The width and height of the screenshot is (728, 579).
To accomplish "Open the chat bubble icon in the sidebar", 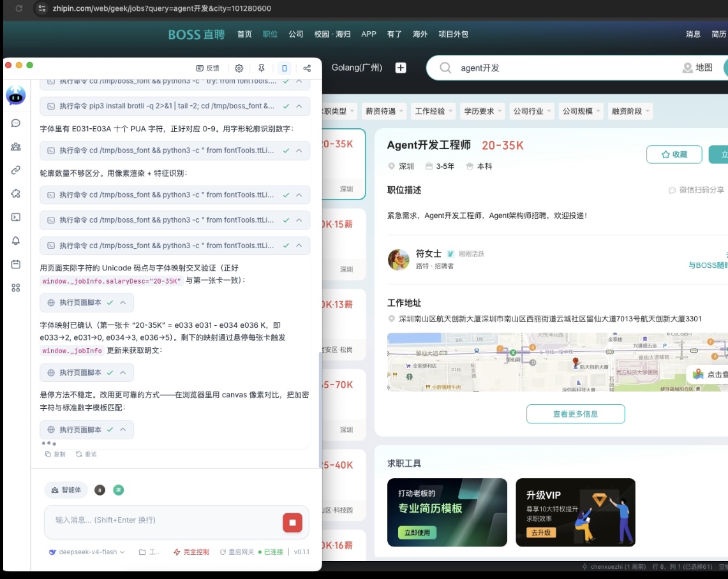I will pos(16,123).
